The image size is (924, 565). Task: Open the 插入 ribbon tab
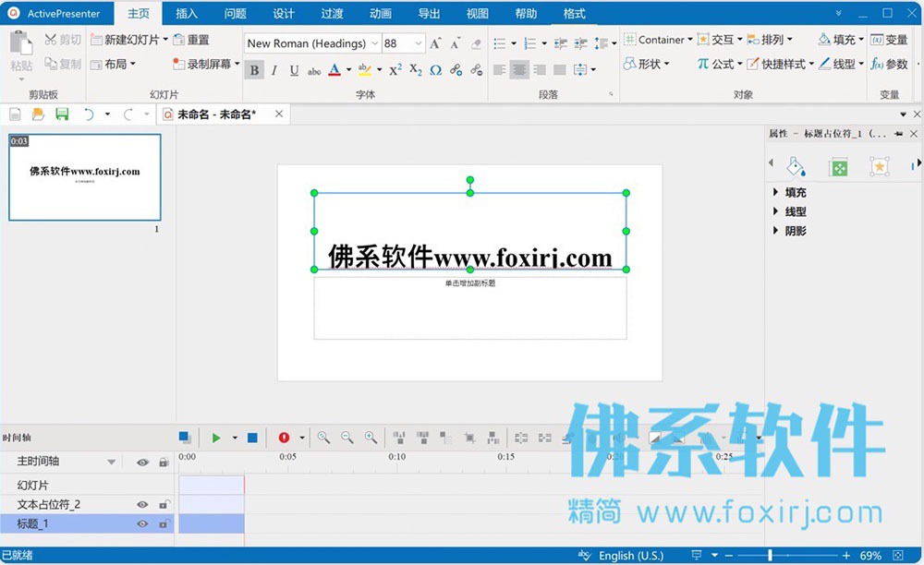[187, 14]
